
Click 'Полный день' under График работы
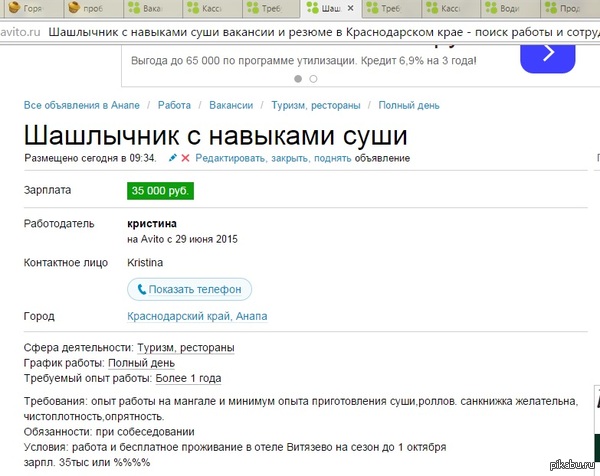tap(141, 363)
